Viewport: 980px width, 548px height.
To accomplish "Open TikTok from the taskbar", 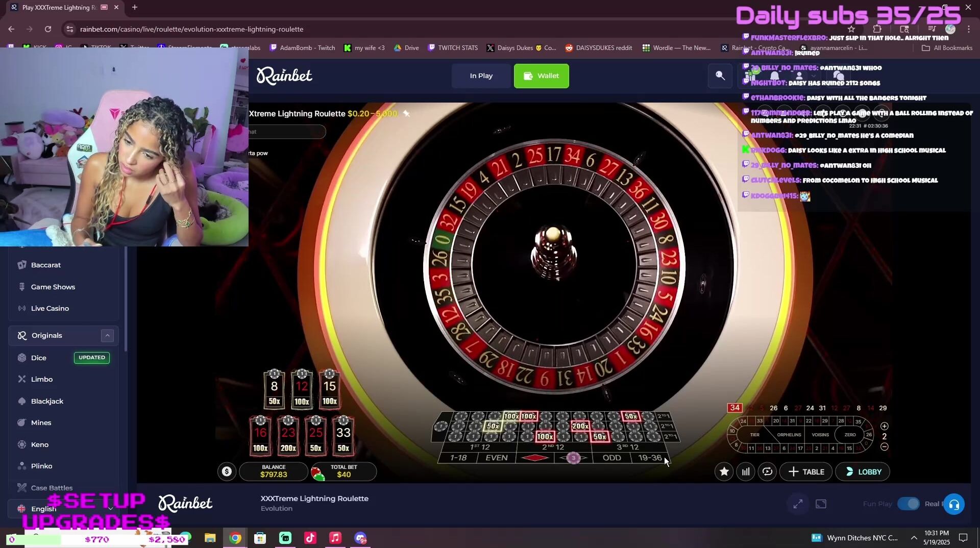I will coord(310,538).
